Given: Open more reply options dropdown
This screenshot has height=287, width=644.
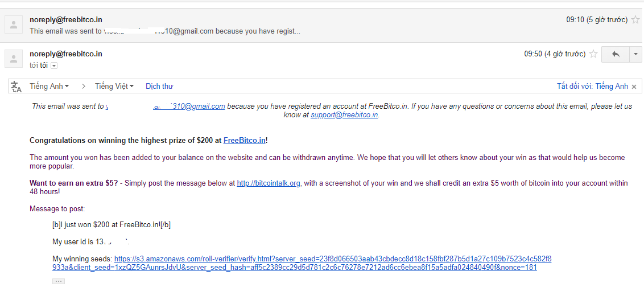Looking at the screenshot, I should pyautogui.click(x=635, y=54).
